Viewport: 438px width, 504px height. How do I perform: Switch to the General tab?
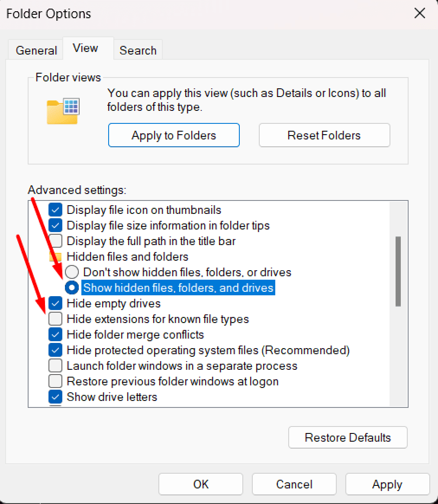[x=36, y=50]
